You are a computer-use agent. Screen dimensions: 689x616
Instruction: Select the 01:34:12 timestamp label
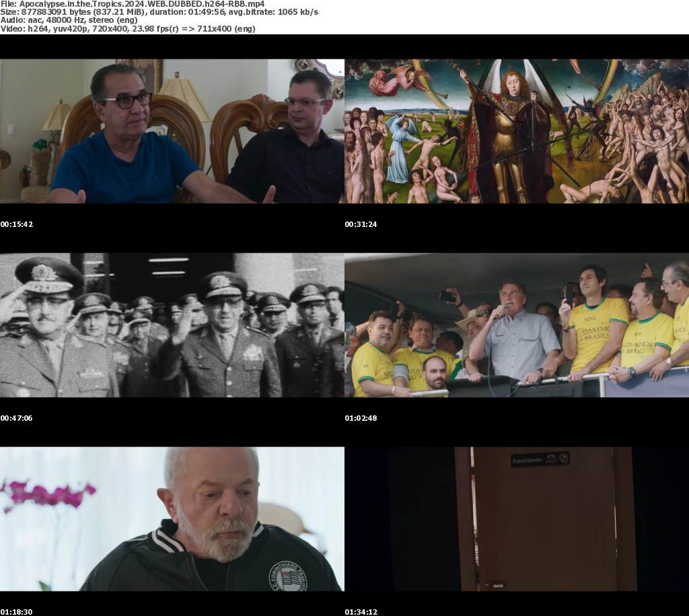pyautogui.click(x=361, y=612)
